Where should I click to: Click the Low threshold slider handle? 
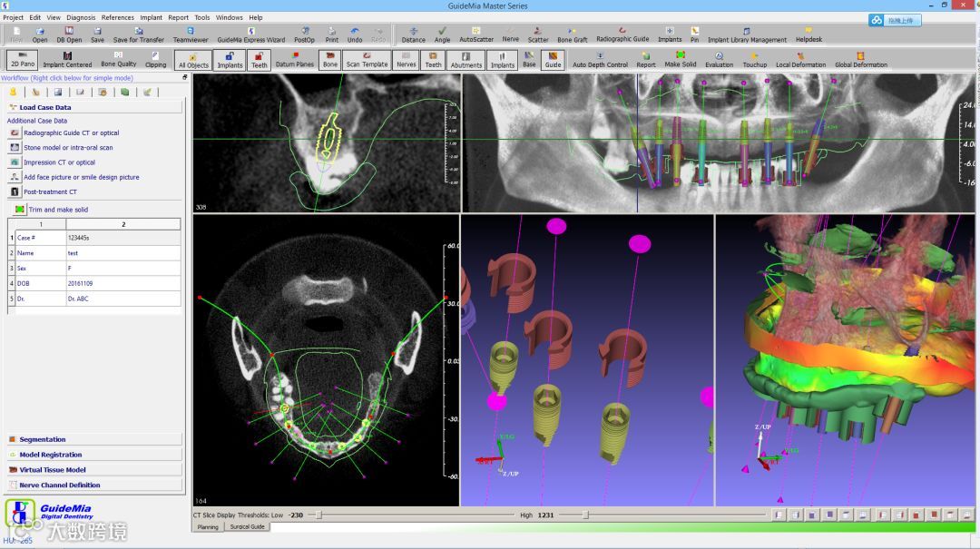pyautogui.click(x=318, y=515)
